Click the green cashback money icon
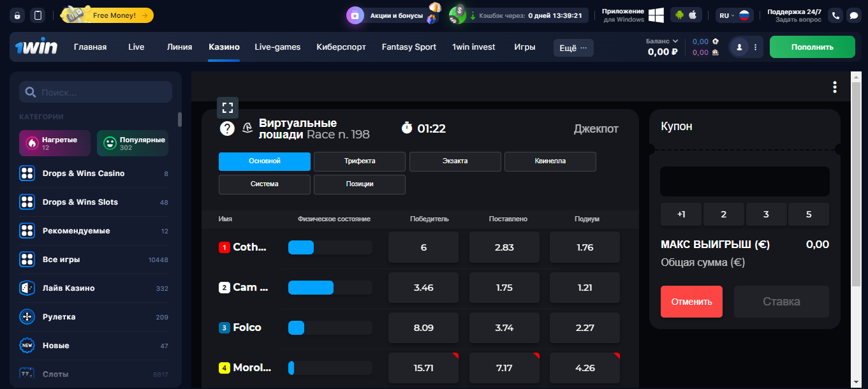 click(x=457, y=15)
